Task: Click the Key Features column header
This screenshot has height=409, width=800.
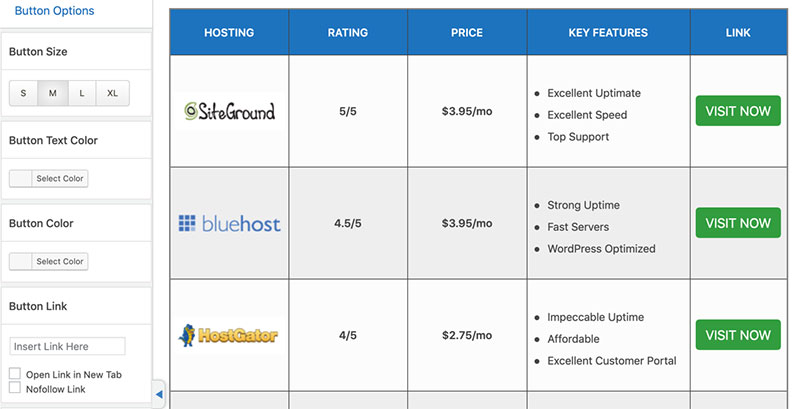Action: click(608, 33)
